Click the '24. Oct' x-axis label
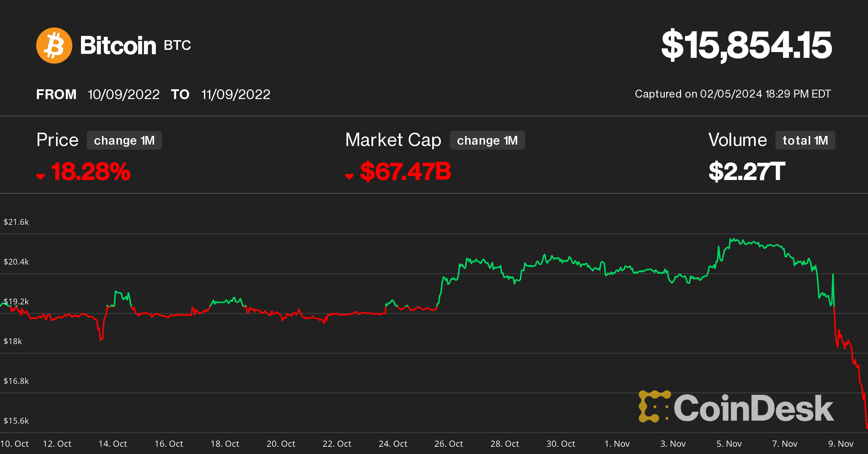This screenshot has width=868, height=454. coord(393,444)
